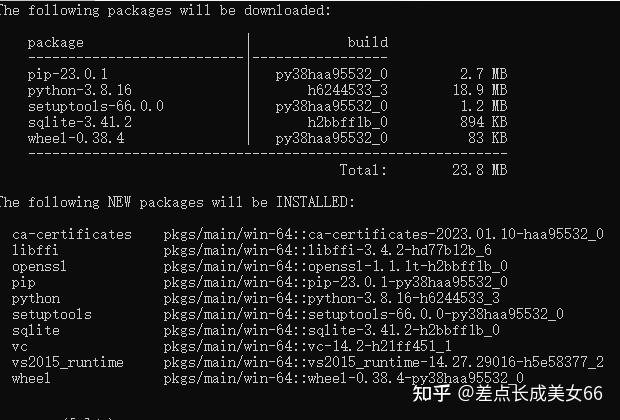620x420 pixels.
Task: Click the 'package' column header
Action: pos(55,43)
